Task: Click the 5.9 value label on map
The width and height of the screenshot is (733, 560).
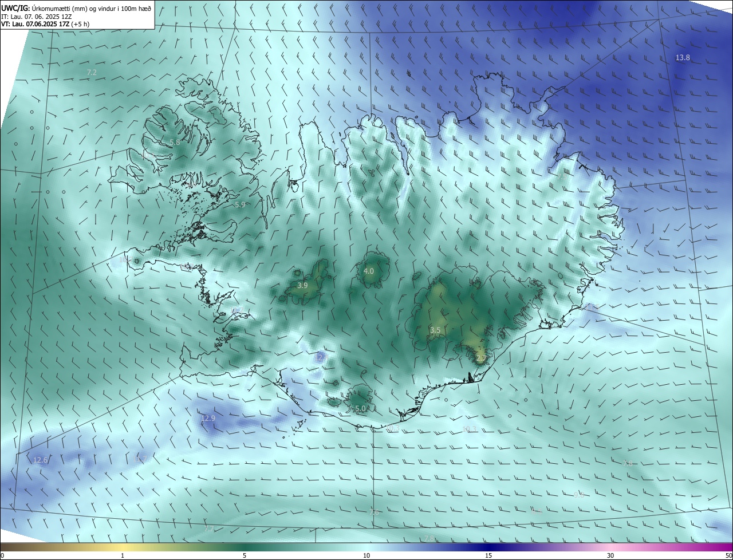Action: 240,204
